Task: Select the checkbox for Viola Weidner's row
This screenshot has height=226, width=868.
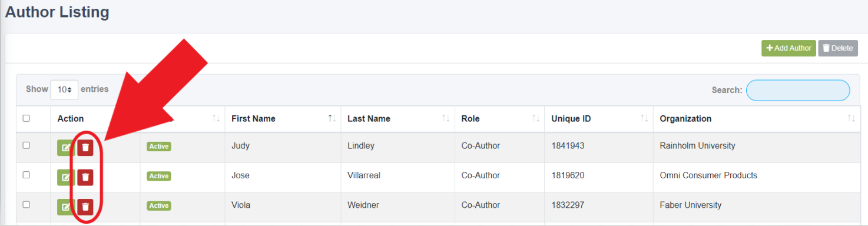Action: (x=26, y=204)
